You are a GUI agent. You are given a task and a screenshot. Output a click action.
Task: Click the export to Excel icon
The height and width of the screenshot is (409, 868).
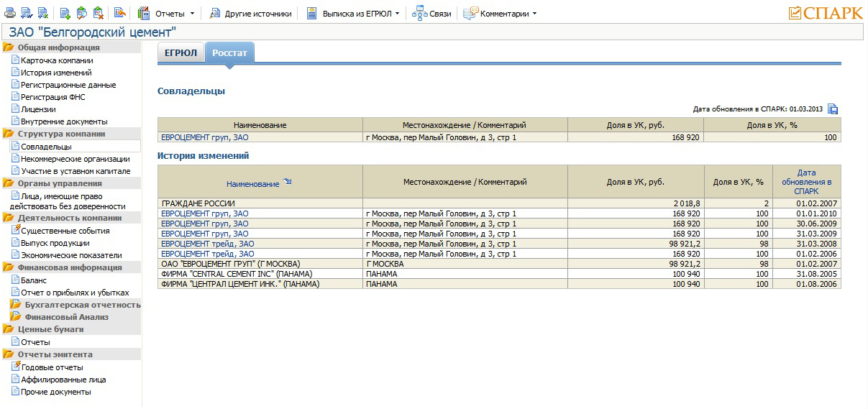point(43,14)
